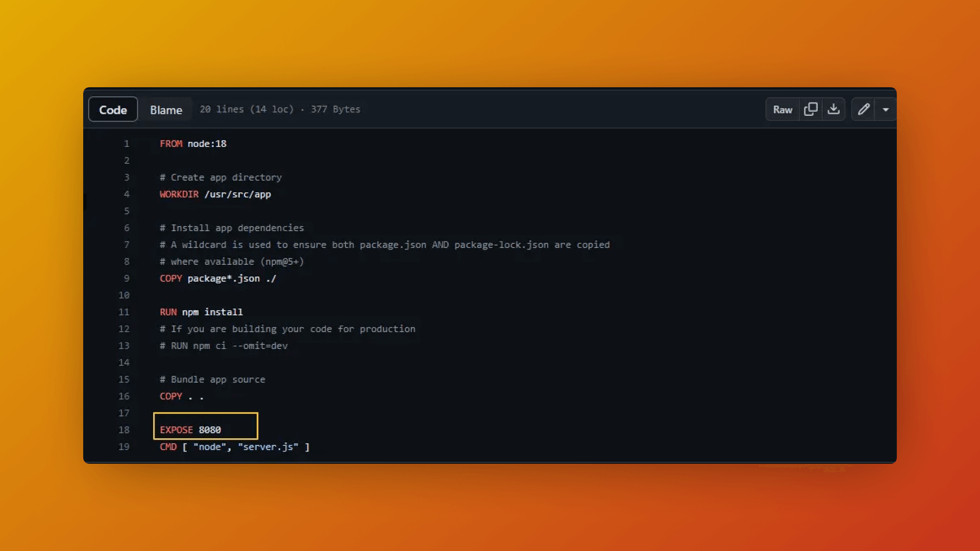Click 'COPY package*.json ./' line
Viewport: 980px width, 551px height.
click(218, 279)
